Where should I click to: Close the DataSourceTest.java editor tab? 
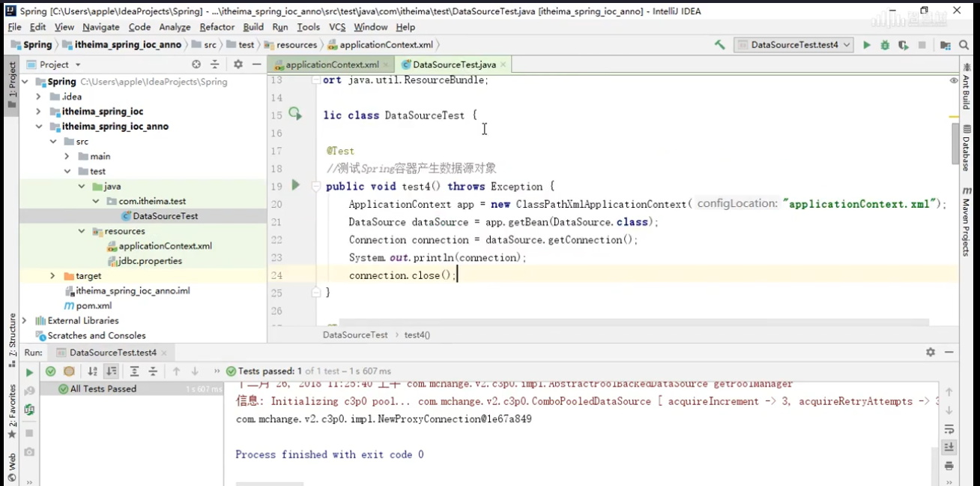point(503,65)
